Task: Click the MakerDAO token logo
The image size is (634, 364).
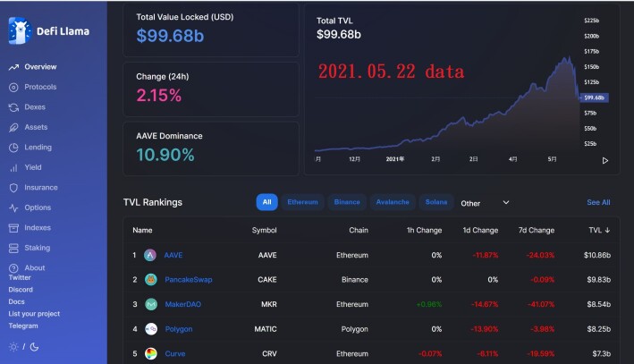Action: [151, 304]
